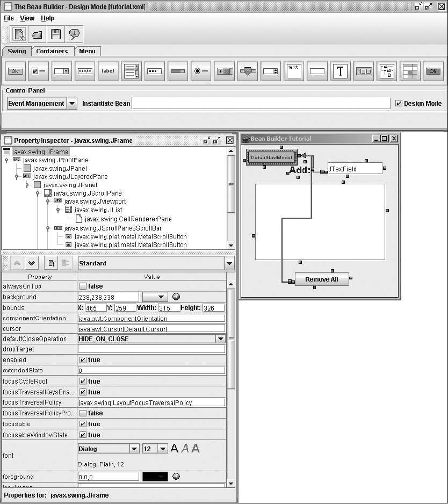Select the spinner bean

click(x=271, y=71)
